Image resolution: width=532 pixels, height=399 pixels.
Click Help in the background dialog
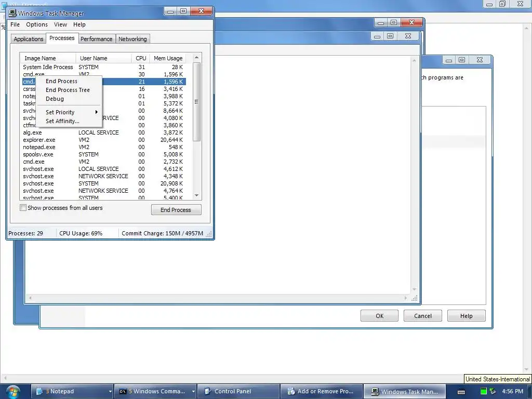(466, 316)
